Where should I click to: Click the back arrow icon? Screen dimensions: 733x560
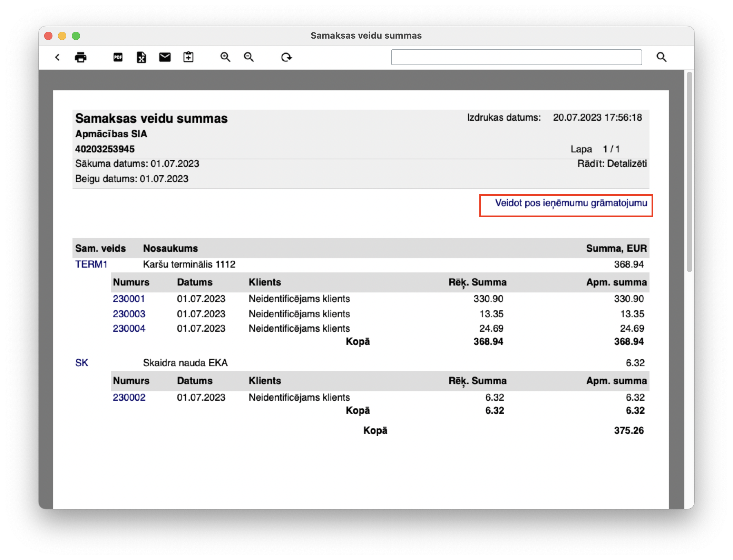point(57,57)
